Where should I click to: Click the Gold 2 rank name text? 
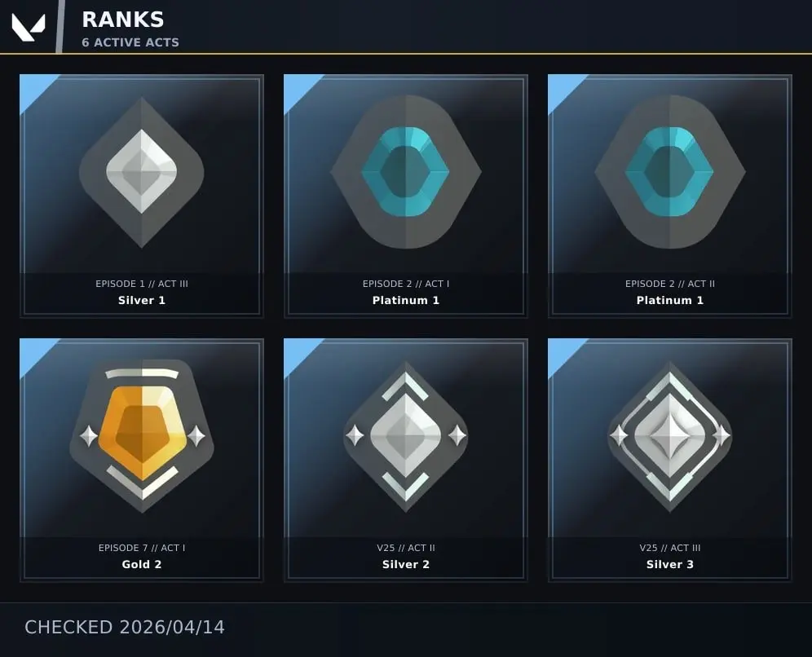tap(142, 564)
